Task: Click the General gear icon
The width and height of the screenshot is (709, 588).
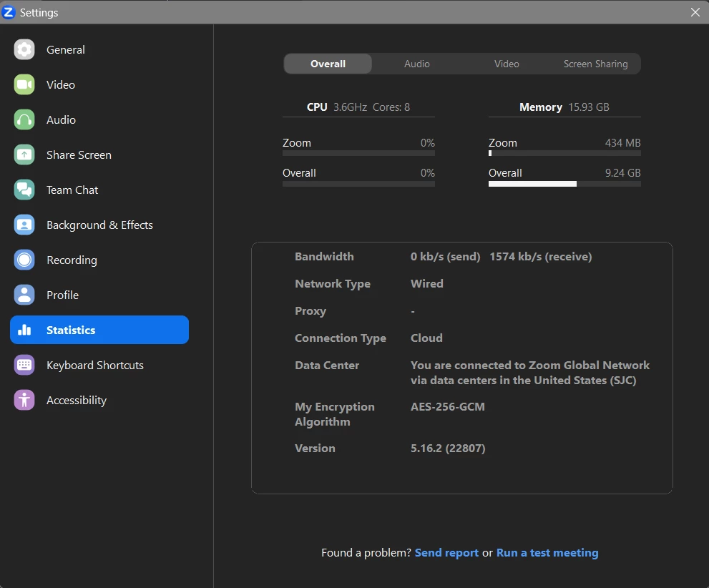Action: [24, 50]
